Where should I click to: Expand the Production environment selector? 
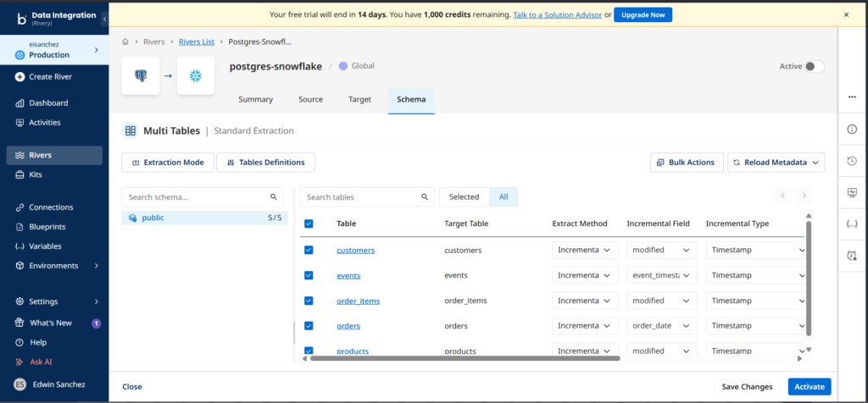click(x=96, y=50)
